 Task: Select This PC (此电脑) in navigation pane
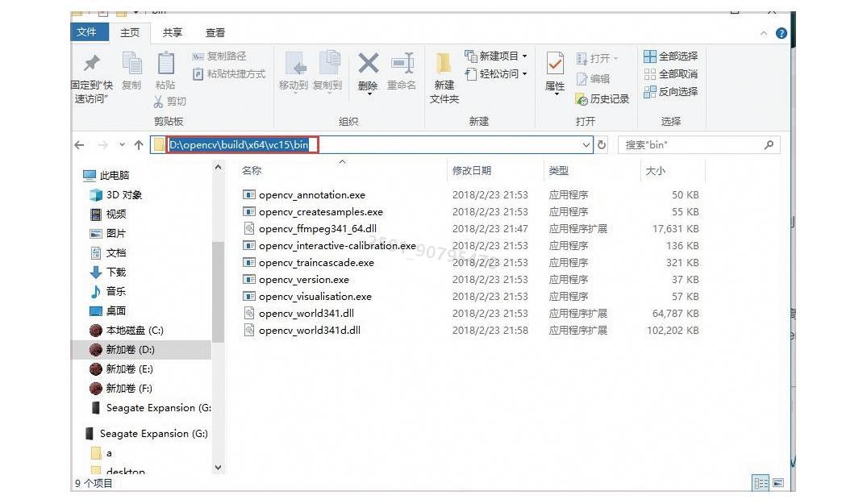pos(106,175)
